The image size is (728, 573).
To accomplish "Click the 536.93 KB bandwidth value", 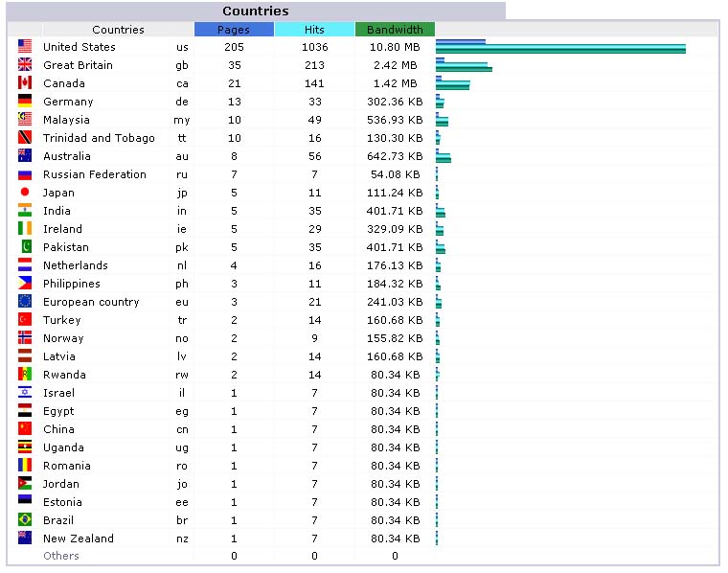I will [x=395, y=120].
